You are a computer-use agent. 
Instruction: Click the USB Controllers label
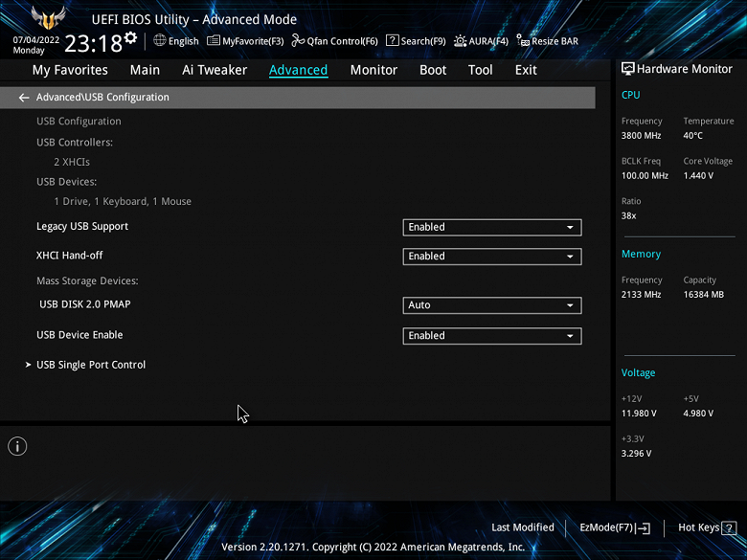(75, 143)
